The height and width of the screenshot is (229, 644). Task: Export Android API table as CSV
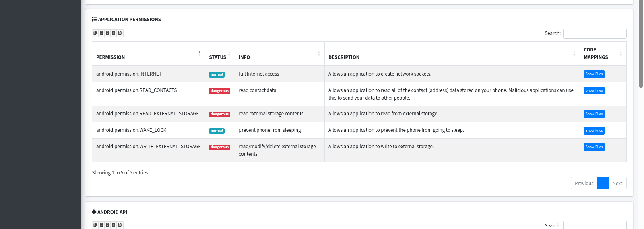coord(101,225)
